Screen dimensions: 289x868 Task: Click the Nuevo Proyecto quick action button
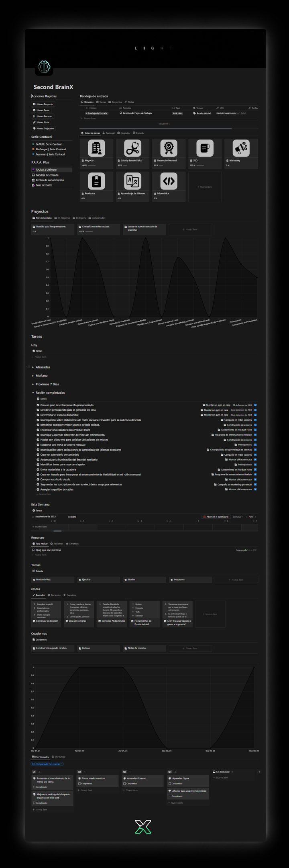[x=43, y=104]
